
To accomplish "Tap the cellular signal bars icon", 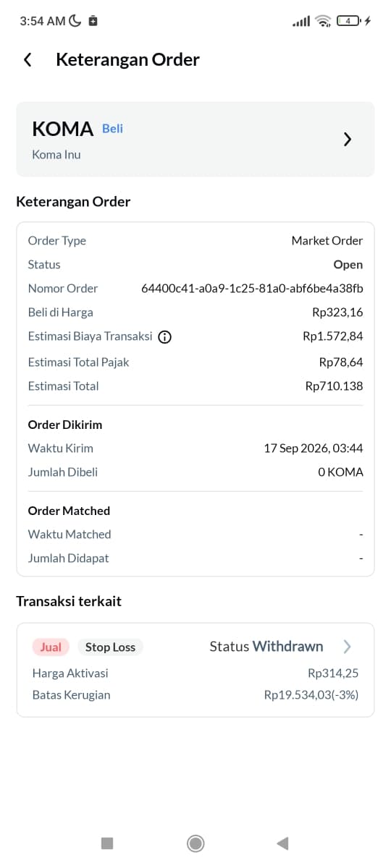I will click(x=301, y=21).
